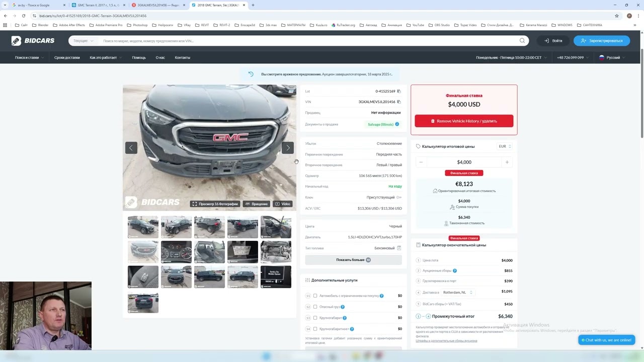Open help tooltip for Аукционные сборы
Image resolution: width=644 pixels, height=362 pixels.
(x=455, y=270)
